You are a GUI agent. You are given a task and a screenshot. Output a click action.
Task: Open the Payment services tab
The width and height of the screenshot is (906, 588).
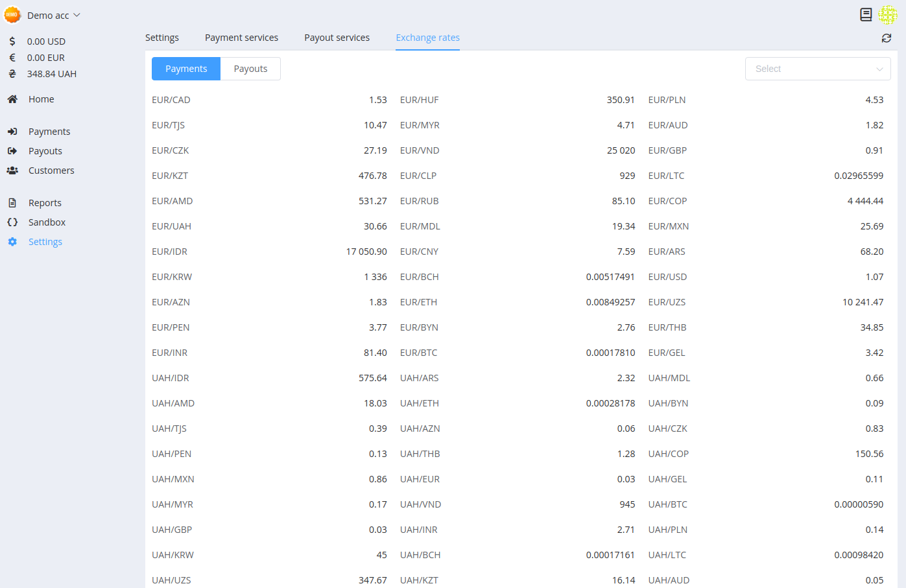pyautogui.click(x=241, y=38)
